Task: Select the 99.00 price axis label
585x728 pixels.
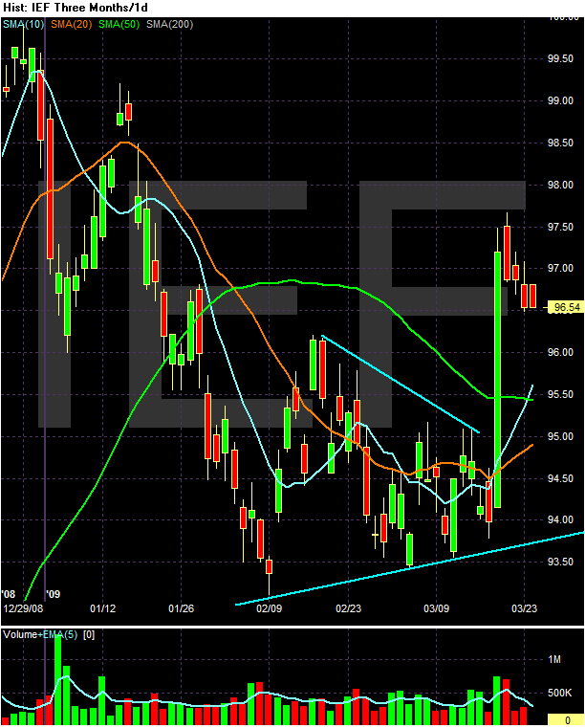Action: 560,100
